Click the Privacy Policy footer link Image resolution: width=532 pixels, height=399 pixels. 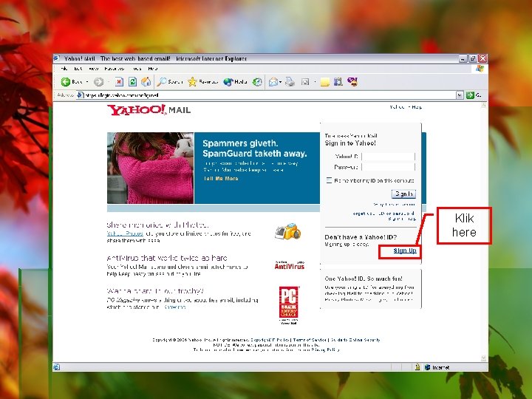[x=325, y=349]
